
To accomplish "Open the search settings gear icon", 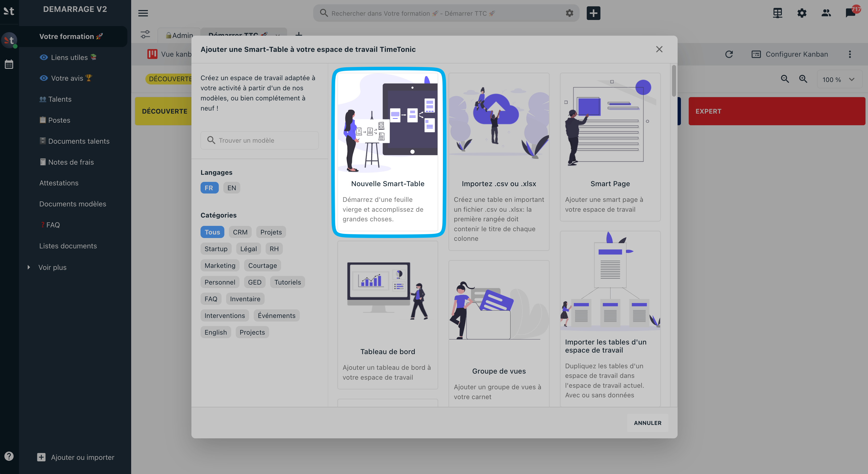I will coord(569,13).
